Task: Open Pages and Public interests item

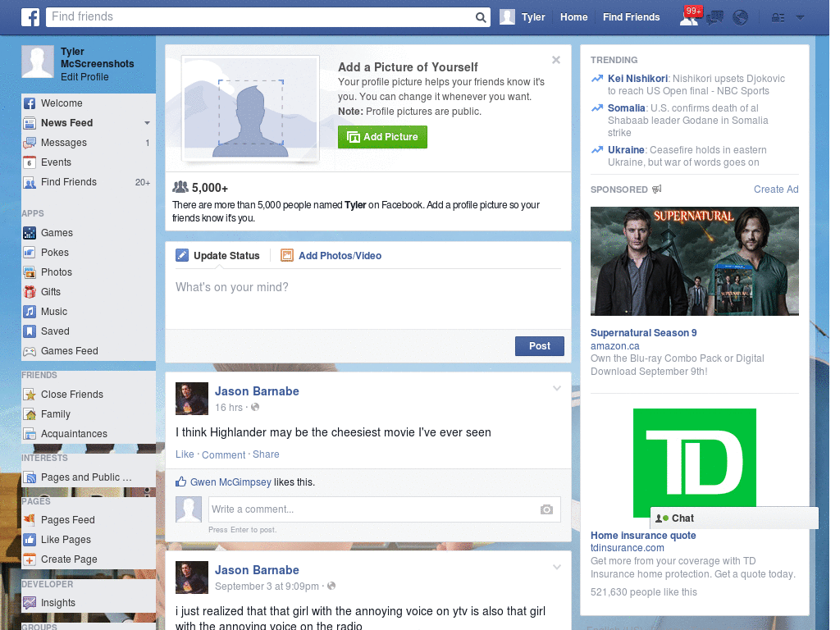Action: click(x=86, y=477)
